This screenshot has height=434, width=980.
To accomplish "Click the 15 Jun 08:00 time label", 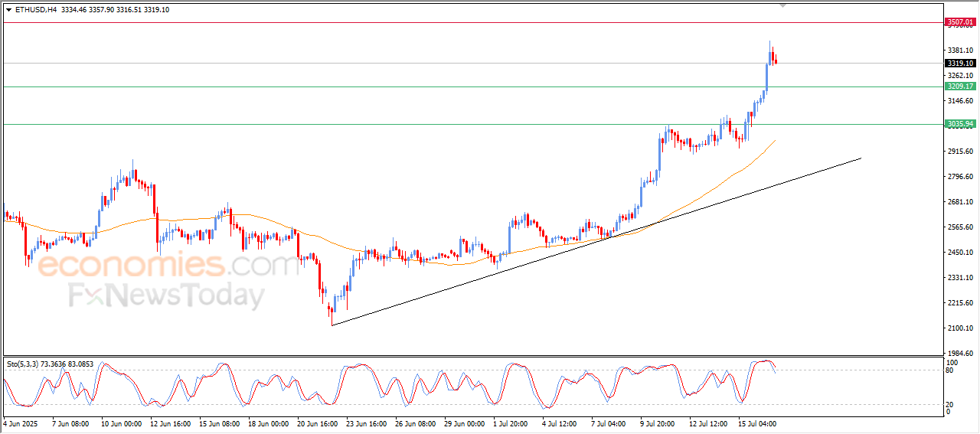I will [x=218, y=423].
